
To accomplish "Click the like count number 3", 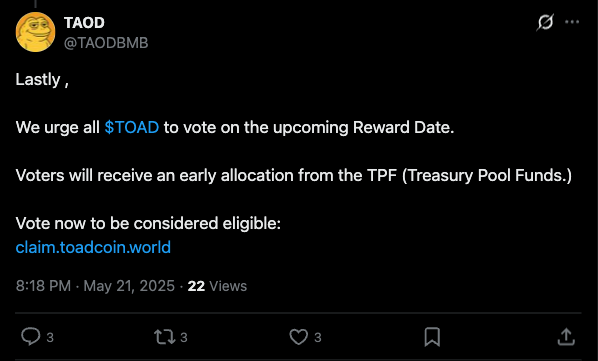I will [x=318, y=337].
